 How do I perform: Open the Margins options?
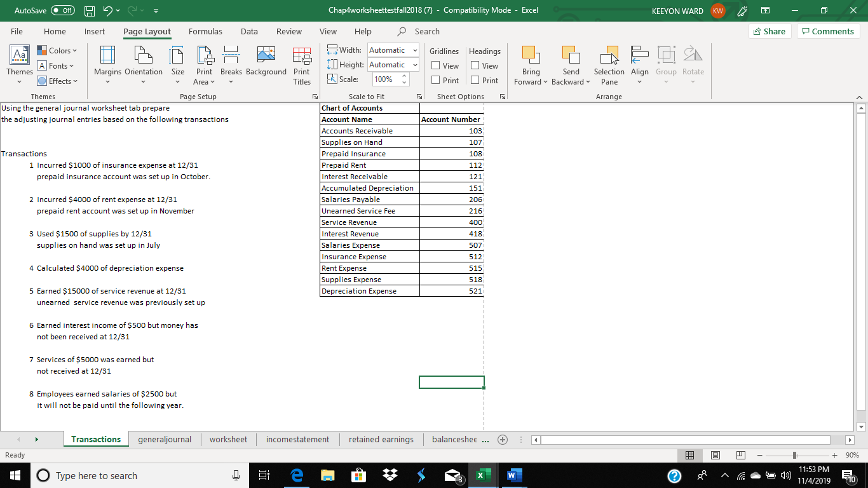click(x=107, y=65)
